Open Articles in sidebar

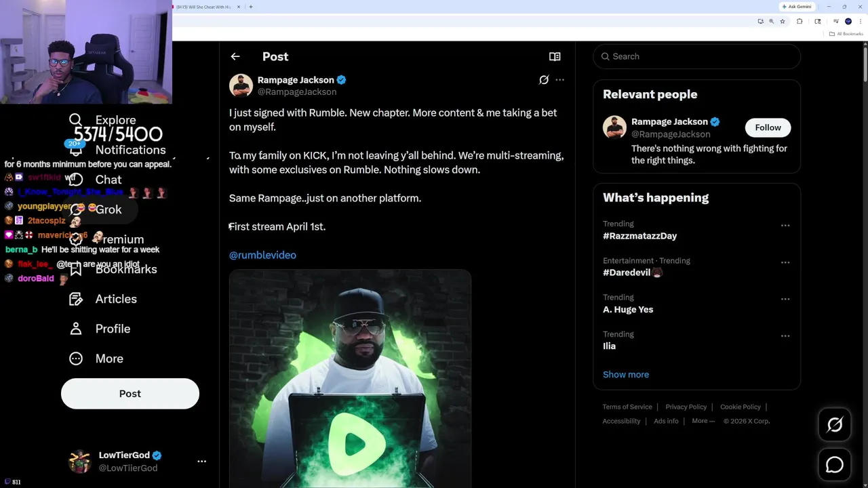click(x=103, y=299)
